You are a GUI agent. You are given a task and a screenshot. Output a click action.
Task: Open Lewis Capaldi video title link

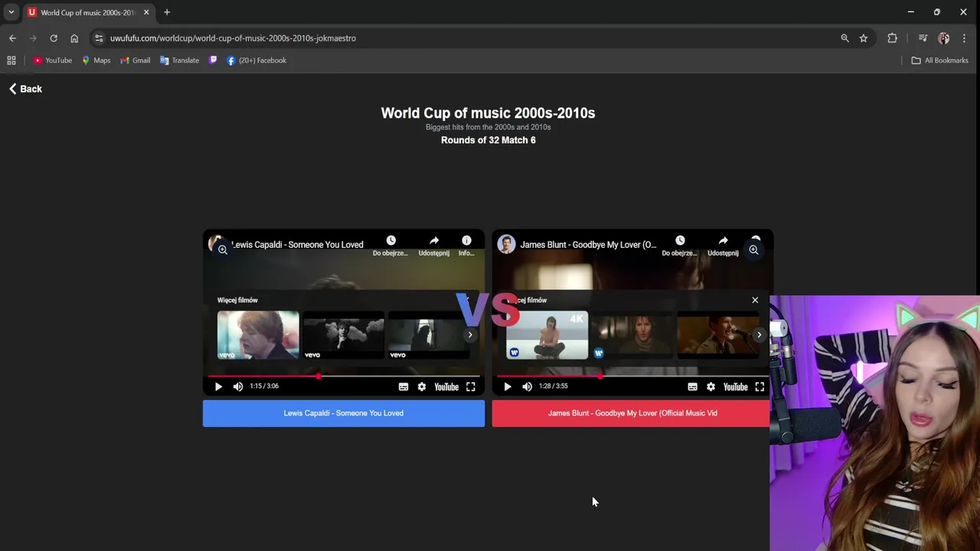pyautogui.click(x=297, y=245)
